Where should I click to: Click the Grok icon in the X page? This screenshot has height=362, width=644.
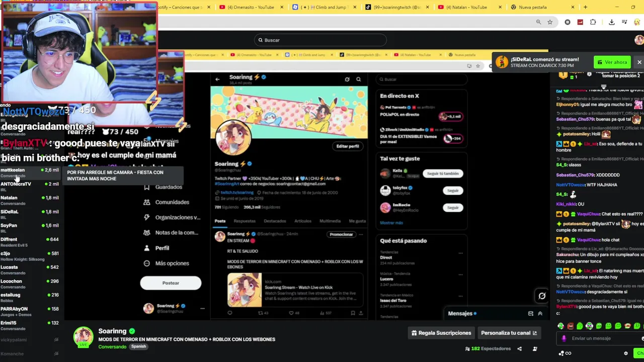point(542,296)
